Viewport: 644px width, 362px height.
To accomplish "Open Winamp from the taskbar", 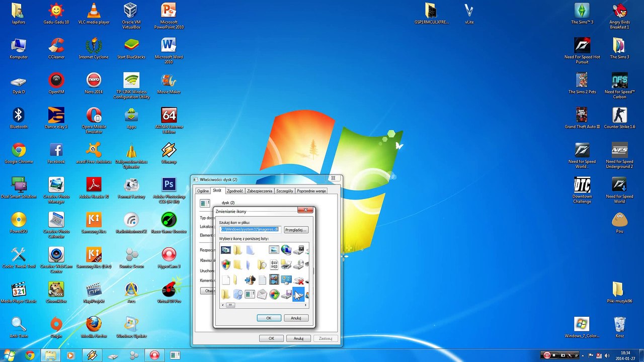I will (x=92, y=355).
